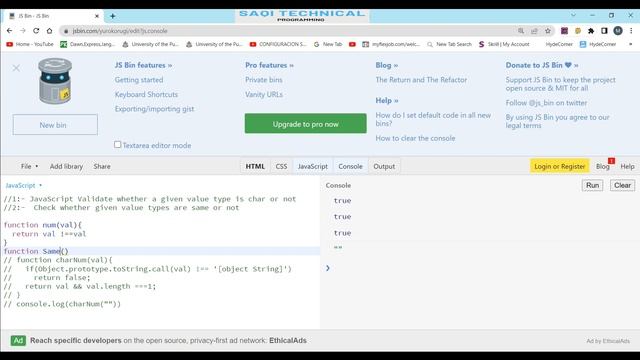Open the New Tab bookmark with Google icon
640x360 pixels.
tap(328, 44)
